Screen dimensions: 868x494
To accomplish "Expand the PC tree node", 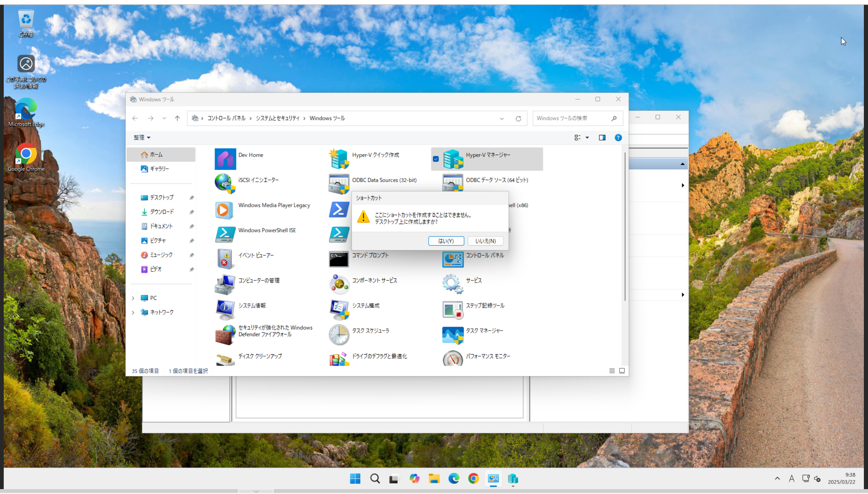I will (x=133, y=298).
